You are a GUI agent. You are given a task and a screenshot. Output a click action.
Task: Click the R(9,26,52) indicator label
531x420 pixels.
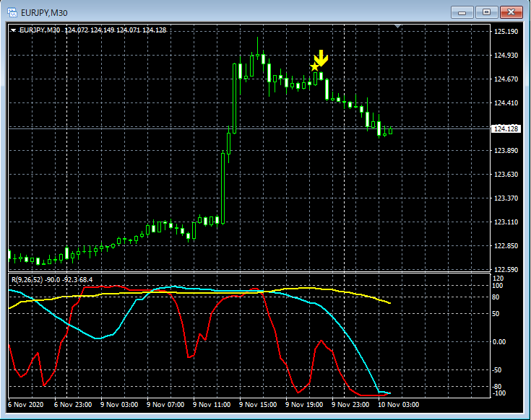[x=52, y=280]
